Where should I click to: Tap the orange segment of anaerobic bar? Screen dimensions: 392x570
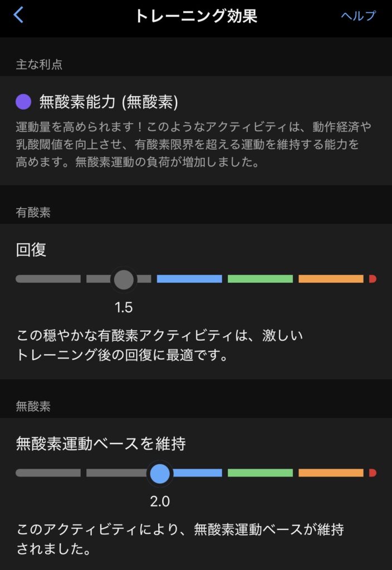point(331,473)
